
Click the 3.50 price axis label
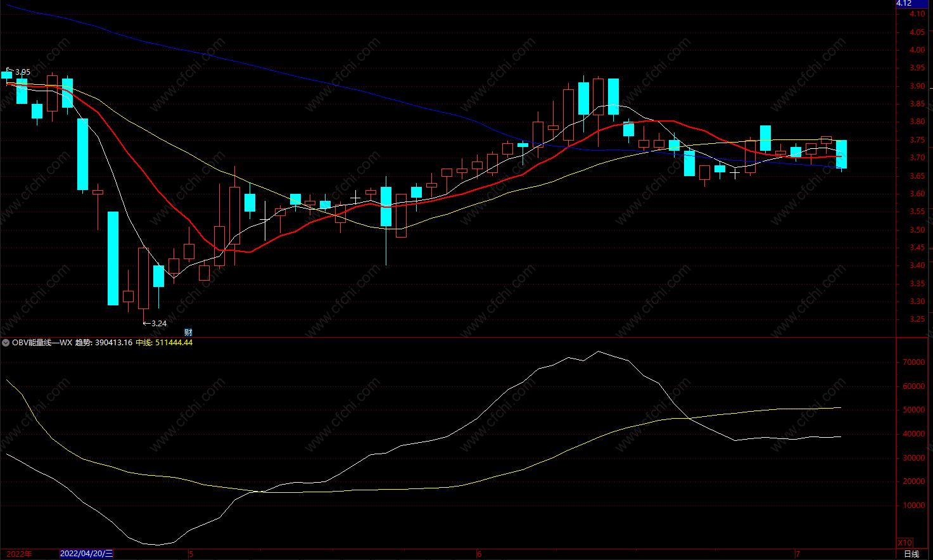coord(917,230)
